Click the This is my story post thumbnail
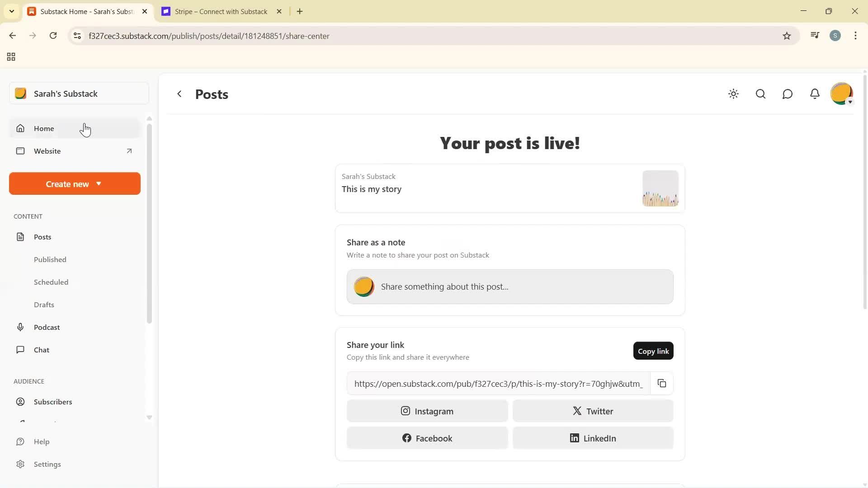The height and width of the screenshot is (488, 868). click(x=660, y=188)
